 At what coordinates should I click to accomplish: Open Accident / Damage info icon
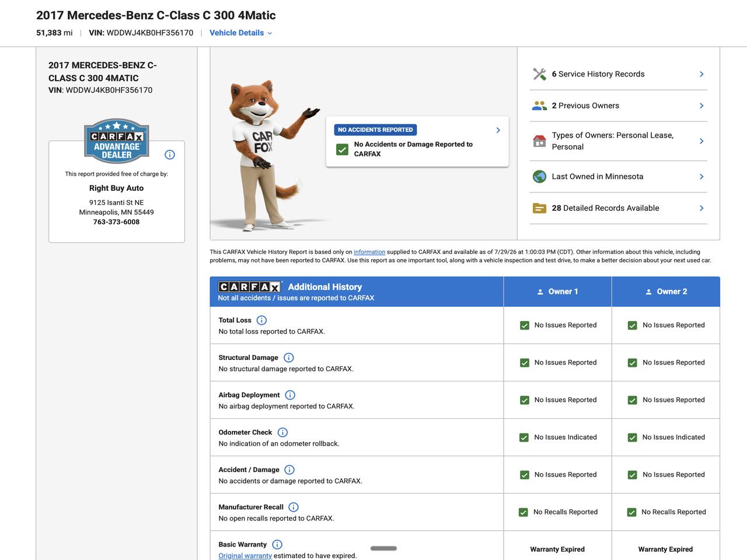click(289, 470)
